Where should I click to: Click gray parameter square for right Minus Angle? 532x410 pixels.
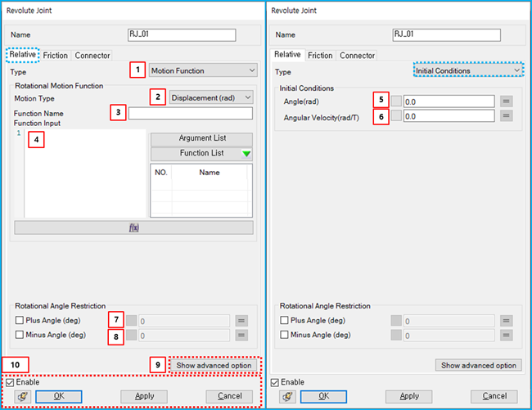[x=396, y=335]
